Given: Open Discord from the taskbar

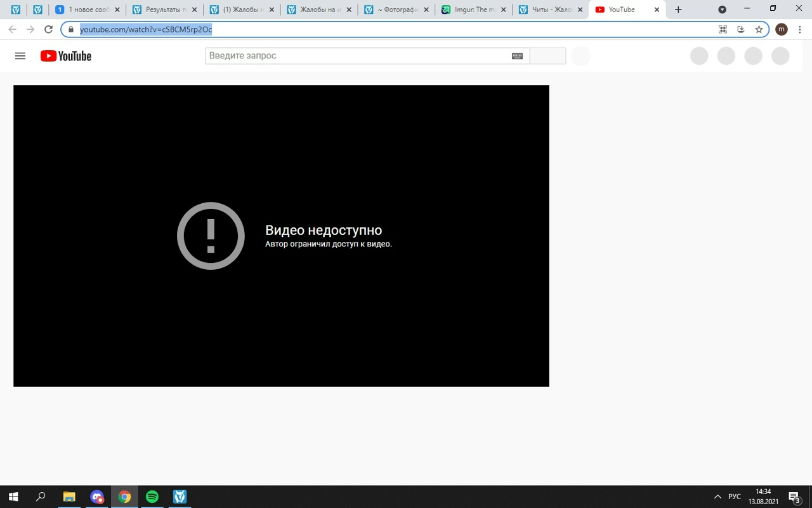Looking at the screenshot, I should [x=96, y=497].
